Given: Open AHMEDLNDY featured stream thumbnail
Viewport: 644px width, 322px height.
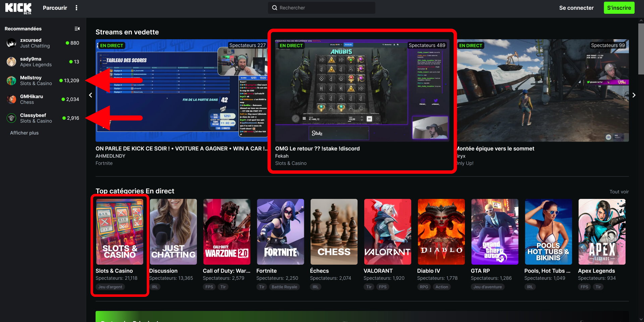Looking at the screenshot, I should [181, 91].
